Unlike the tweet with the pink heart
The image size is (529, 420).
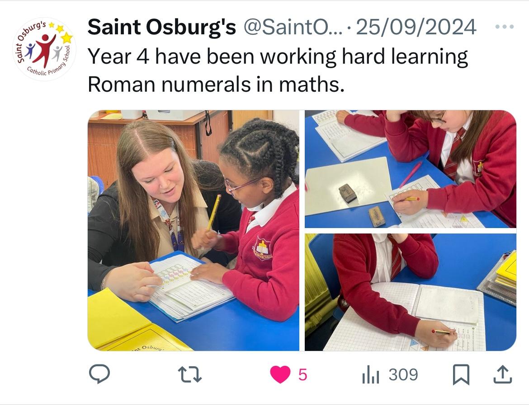[280, 374]
